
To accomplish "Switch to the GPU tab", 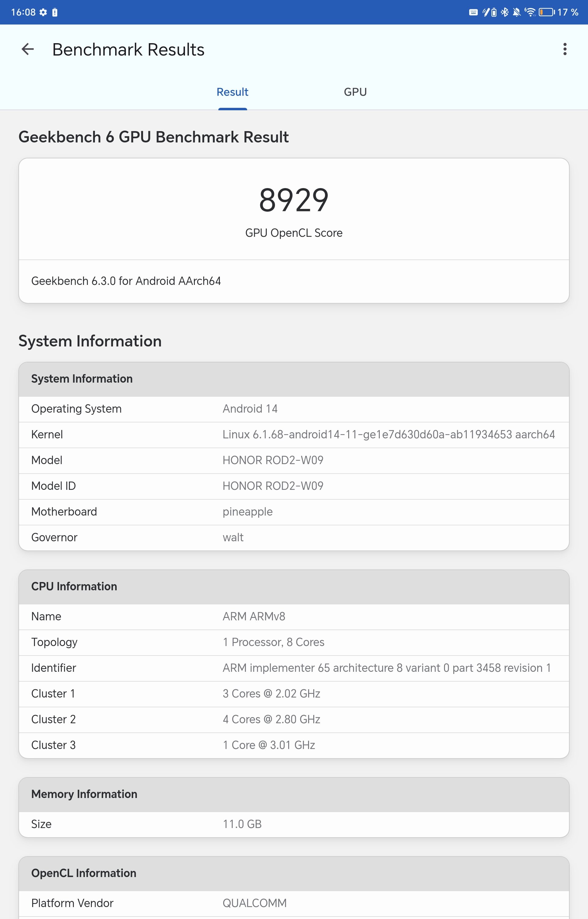I will click(355, 92).
